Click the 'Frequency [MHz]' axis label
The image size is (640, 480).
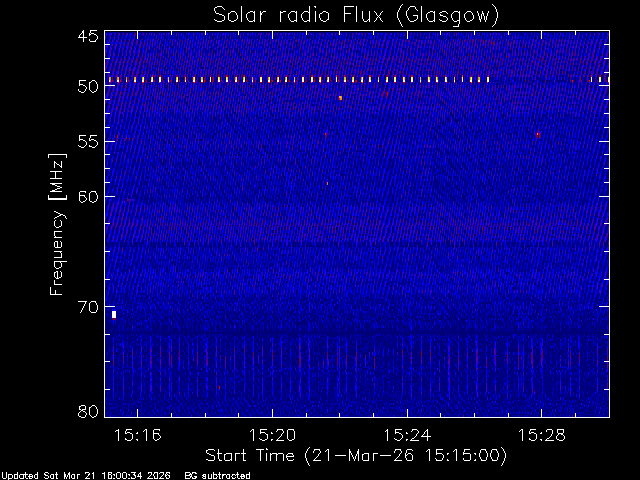[57, 224]
